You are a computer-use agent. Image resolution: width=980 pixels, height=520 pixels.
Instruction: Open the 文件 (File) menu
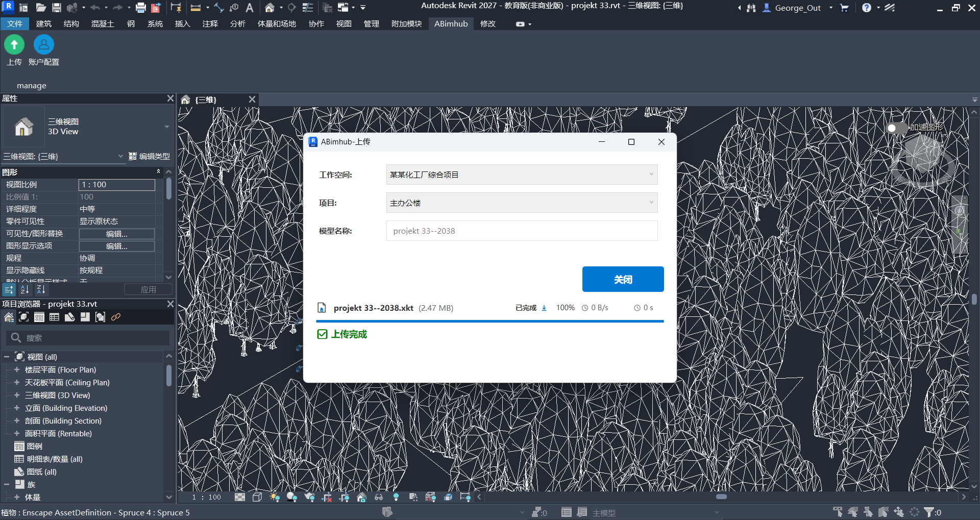click(15, 24)
